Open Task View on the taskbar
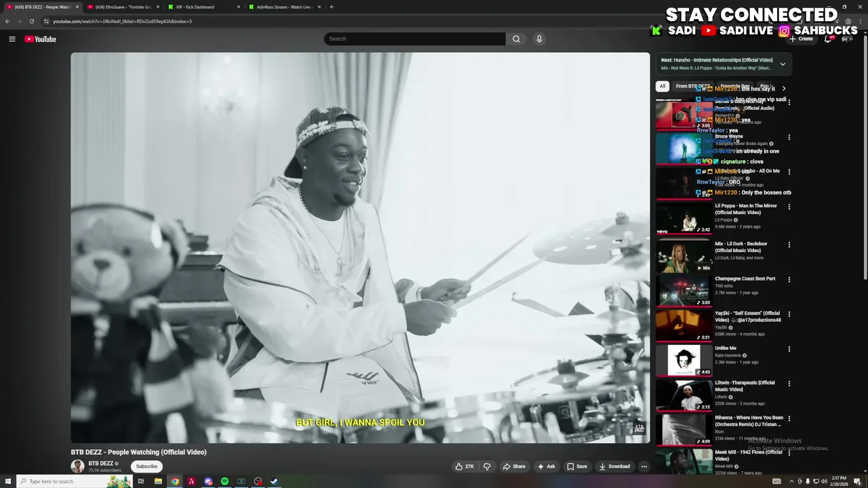This screenshot has width=868, height=488. pyautogui.click(x=141, y=481)
